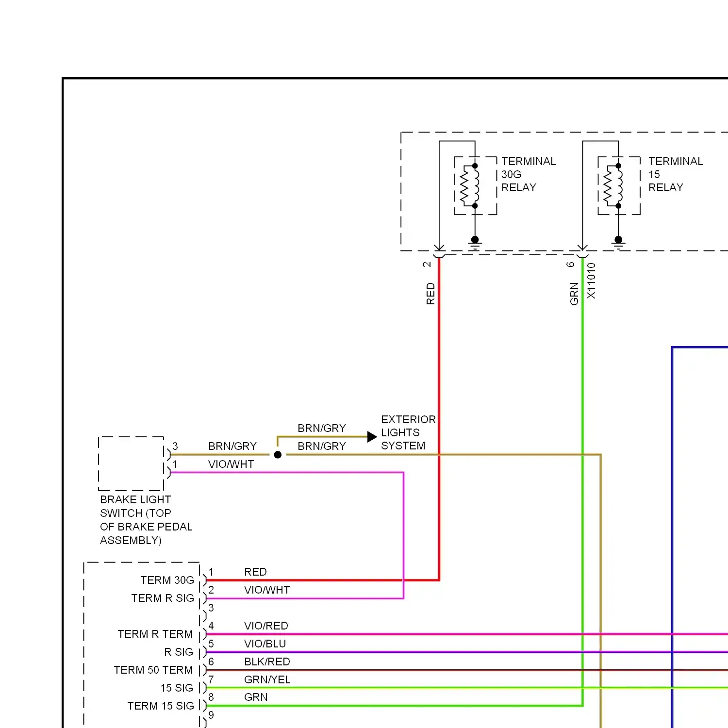This screenshot has height=728, width=728.
Task: Click the BRN/GRY splice junction dot
Action: (x=278, y=455)
